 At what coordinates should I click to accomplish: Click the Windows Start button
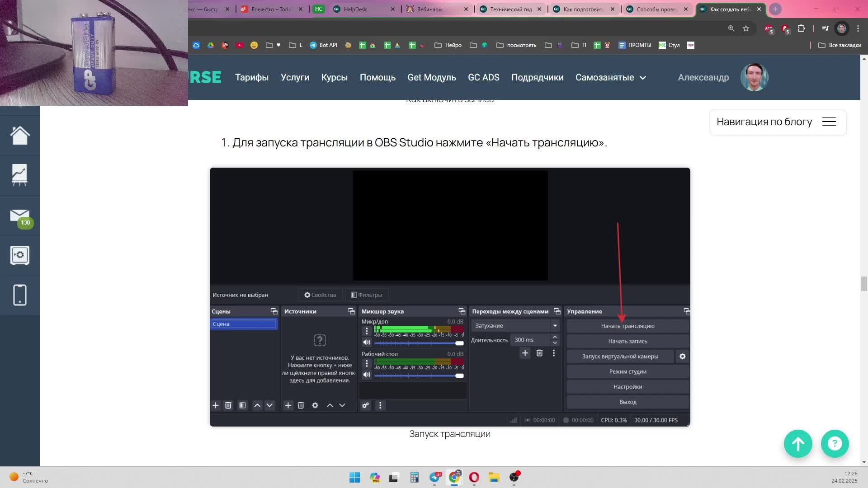tap(354, 477)
